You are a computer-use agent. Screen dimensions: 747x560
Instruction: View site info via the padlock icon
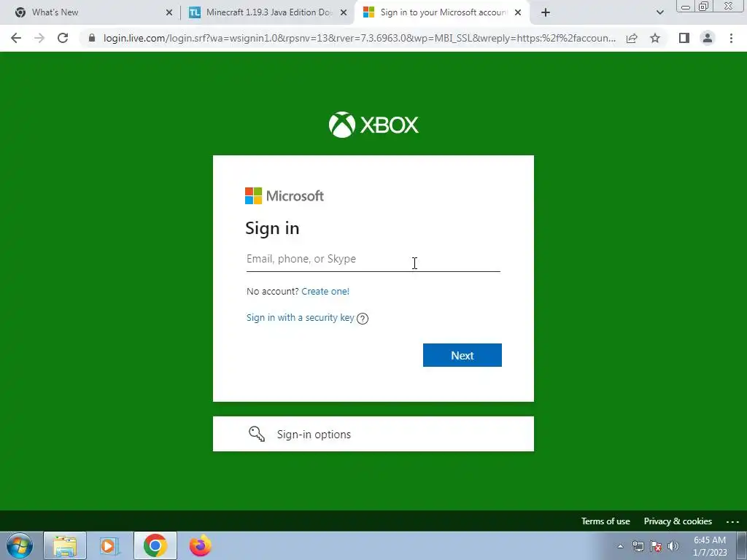click(92, 38)
